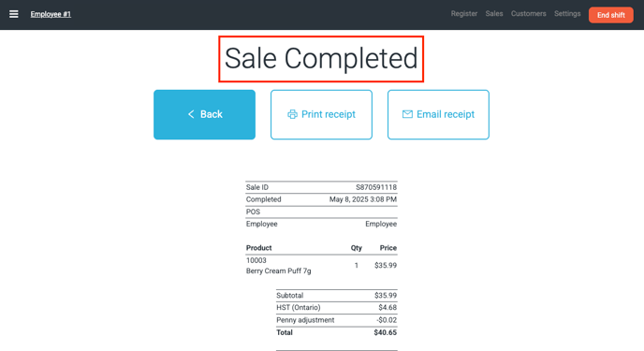Navigate to Customers
The width and height of the screenshot is (644, 351).
click(x=529, y=13)
